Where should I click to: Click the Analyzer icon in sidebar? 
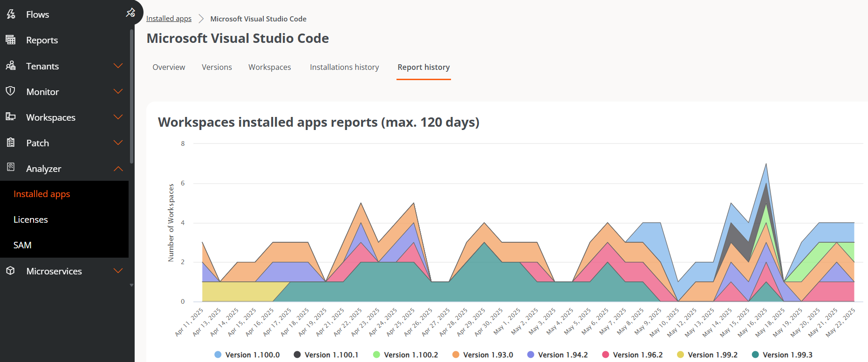(11, 168)
